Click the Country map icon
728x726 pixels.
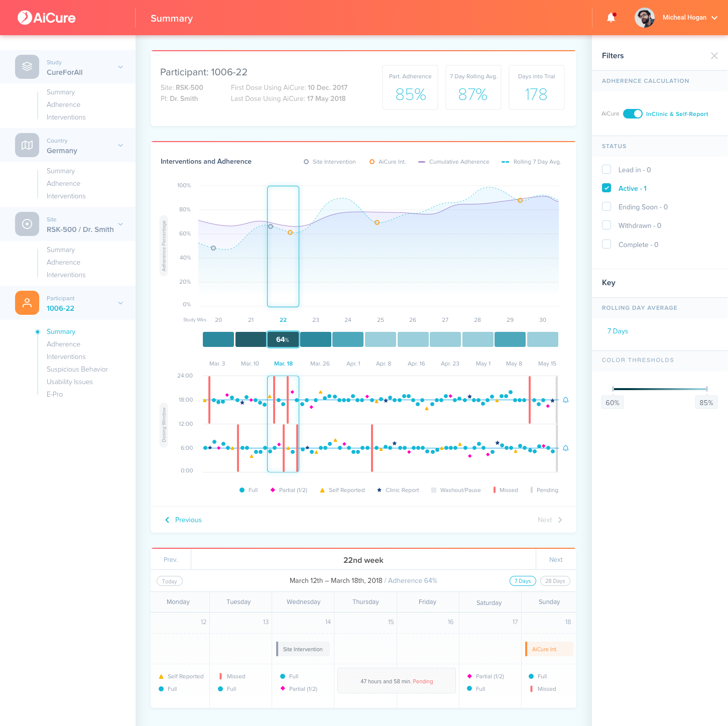coord(27,145)
